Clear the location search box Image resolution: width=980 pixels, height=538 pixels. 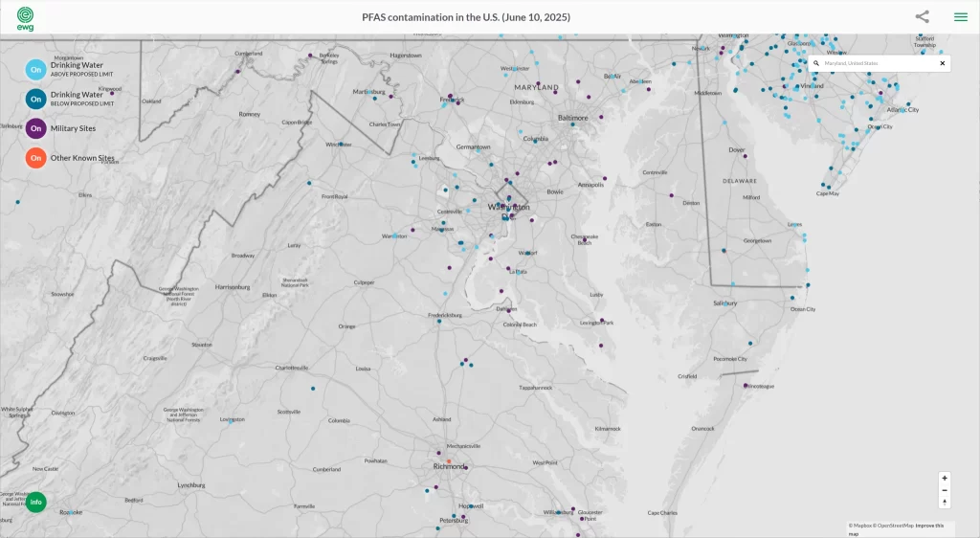942,63
